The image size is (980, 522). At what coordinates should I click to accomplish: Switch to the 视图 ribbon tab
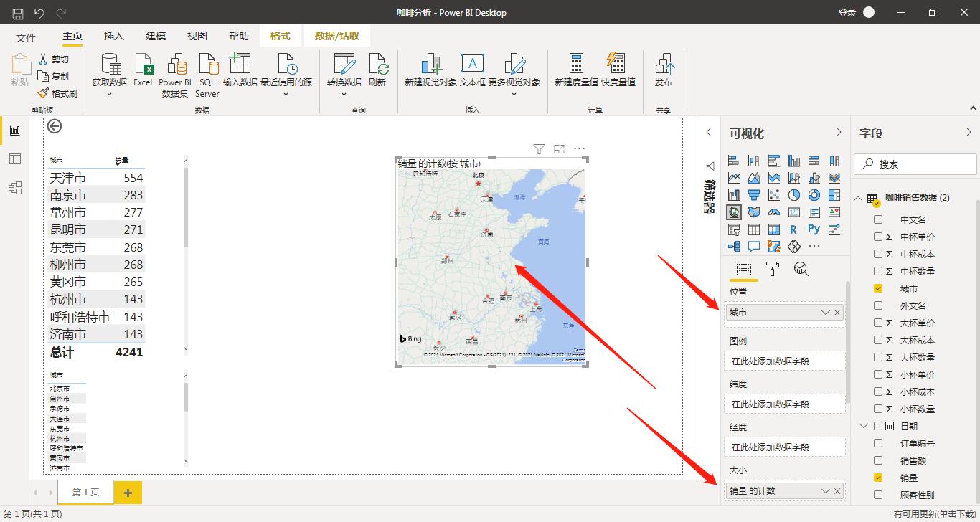(197, 37)
